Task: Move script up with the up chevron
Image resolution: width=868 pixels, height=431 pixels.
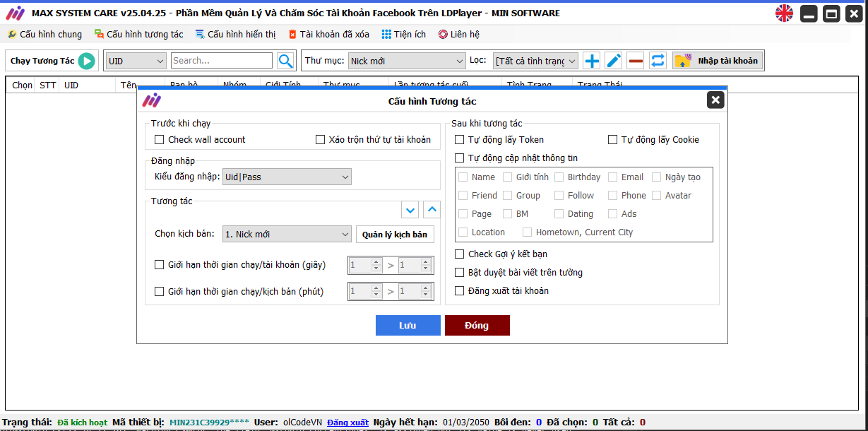Action: [x=432, y=210]
